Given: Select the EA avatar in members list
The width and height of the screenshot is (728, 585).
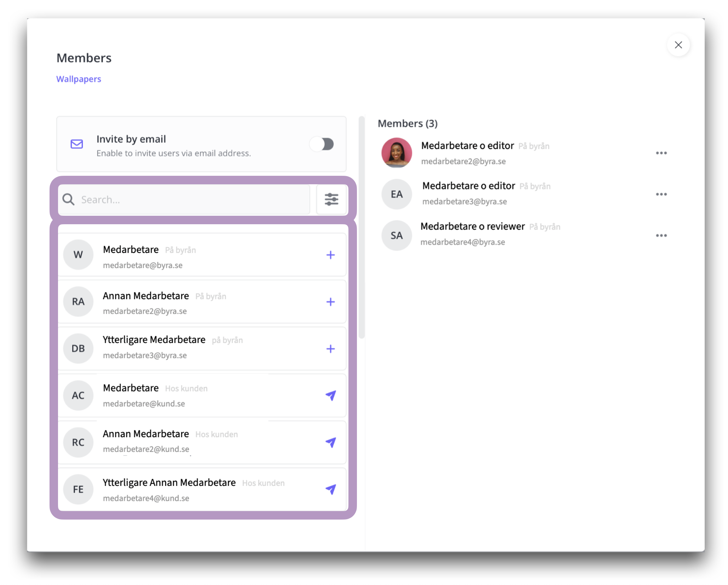Looking at the screenshot, I should [396, 194].
